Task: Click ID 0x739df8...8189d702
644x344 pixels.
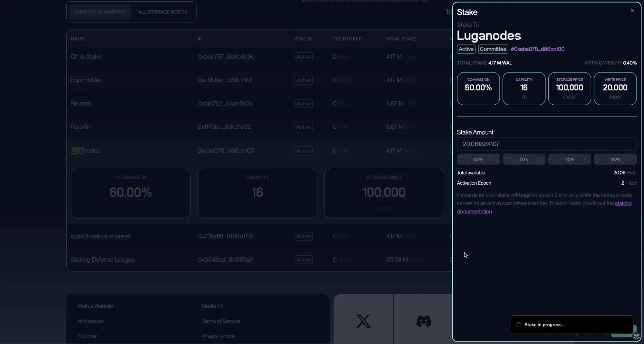Action: (225, 236)
